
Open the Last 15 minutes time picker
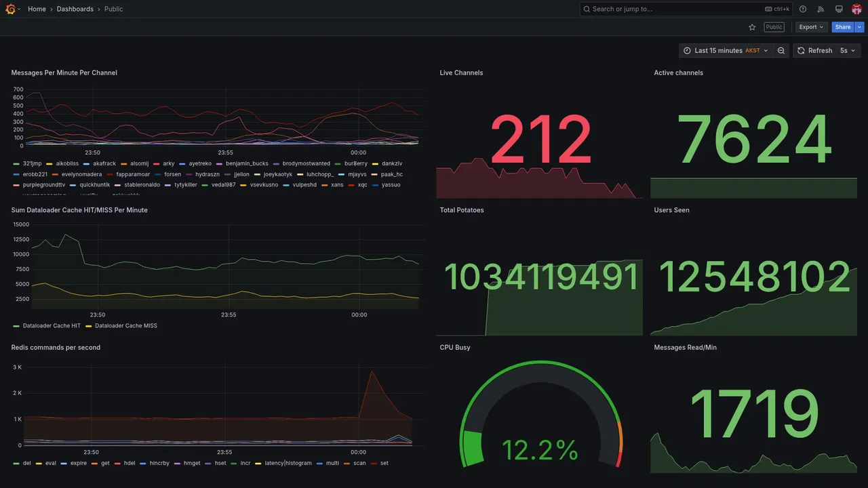(x=726, y=51)
